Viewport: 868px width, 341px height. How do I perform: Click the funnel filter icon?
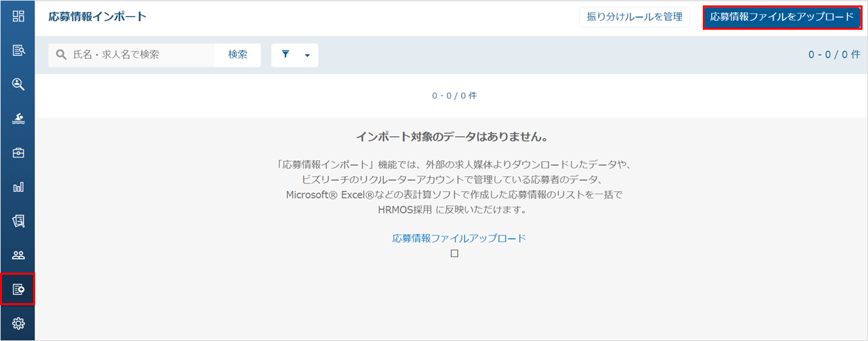[x=285, y=55]
